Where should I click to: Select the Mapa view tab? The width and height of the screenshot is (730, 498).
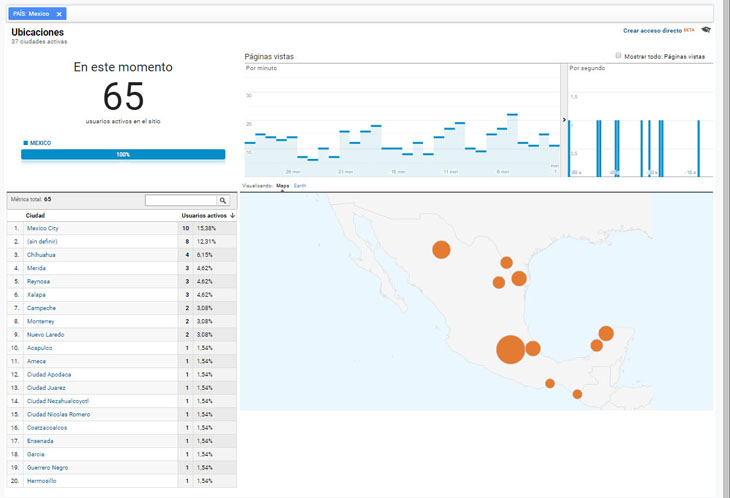(x=282, y=186)
